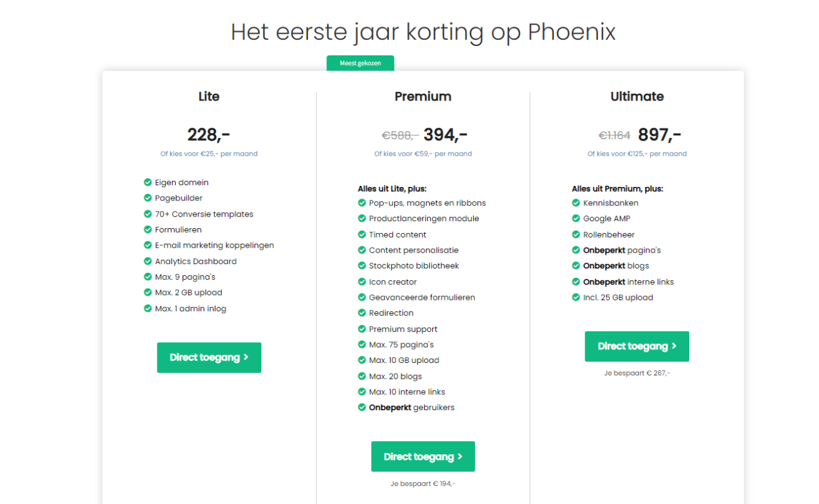Click the checkmark icon next to Pagebuilder
Image resolution: width=819 pixels, height=504 pixels.
coord(147,198)
